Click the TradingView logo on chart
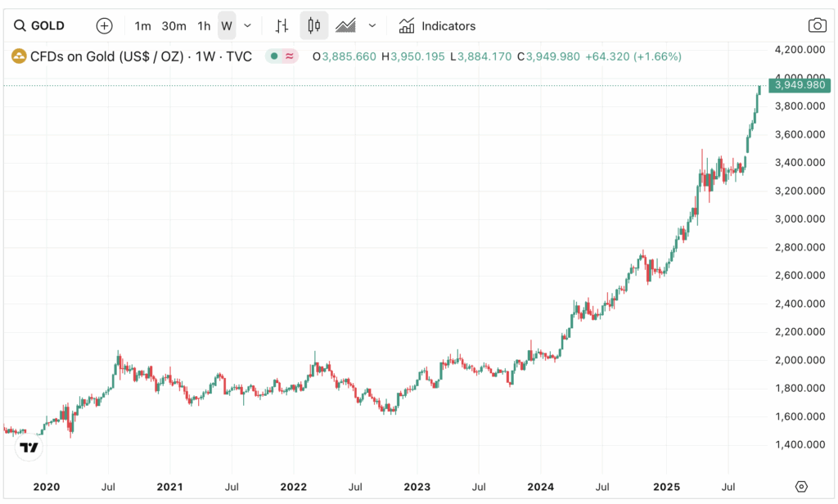The width and height of the screenshot is (838, 504). pyautogui.click(x=29, y=448)
